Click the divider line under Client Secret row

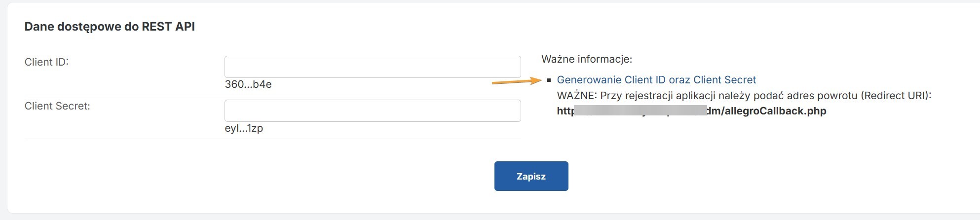(x=272, y=139)
